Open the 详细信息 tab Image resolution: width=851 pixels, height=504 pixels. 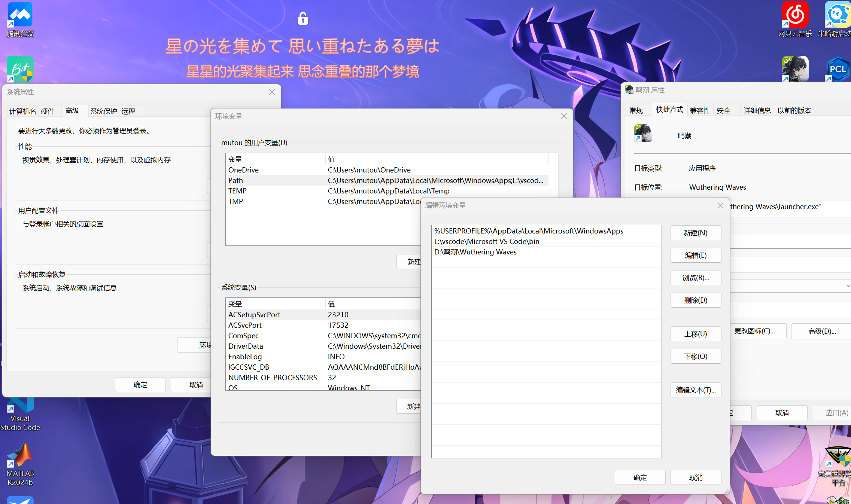pos(757,110)
